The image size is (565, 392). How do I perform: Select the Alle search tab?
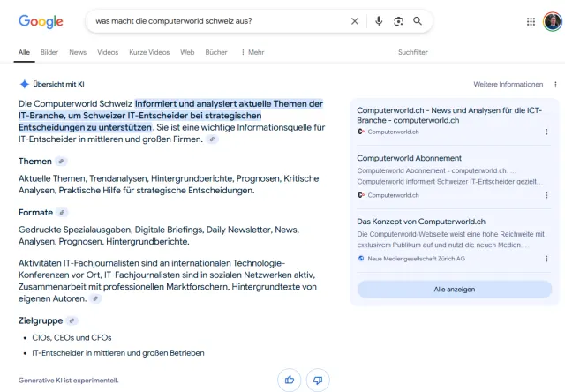(x=24, y=52)
